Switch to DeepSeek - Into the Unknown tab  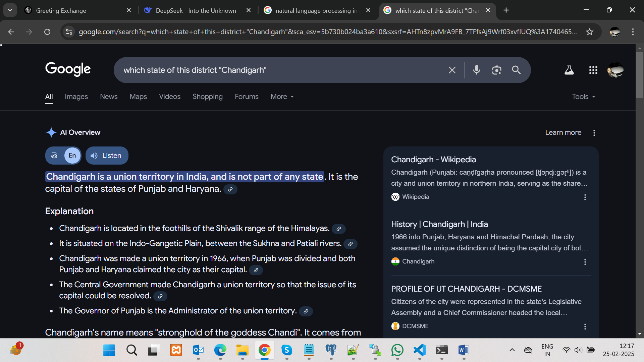(198, 10)
